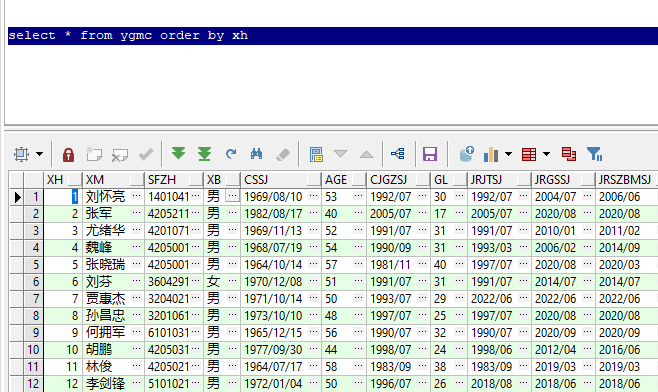Open the ellipsis editor beside age 57
This screenshot has height=392, width=658.
tap(358, 264)
